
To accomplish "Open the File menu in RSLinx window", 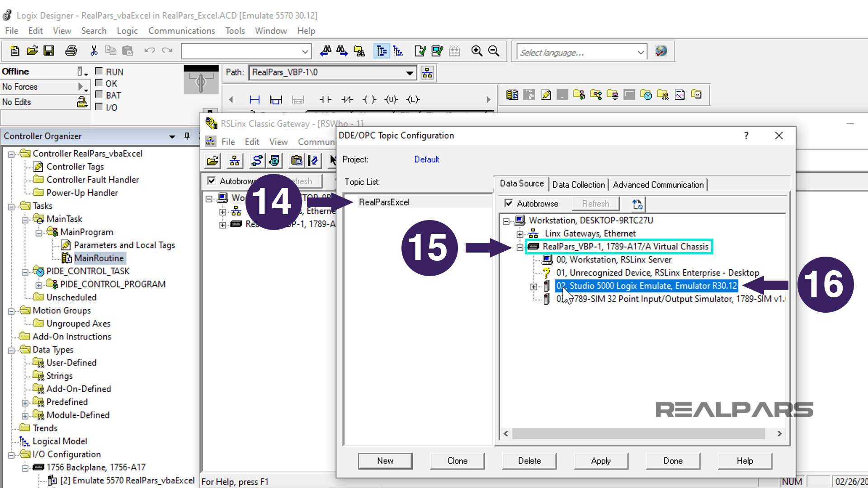I will click(228, 142).
